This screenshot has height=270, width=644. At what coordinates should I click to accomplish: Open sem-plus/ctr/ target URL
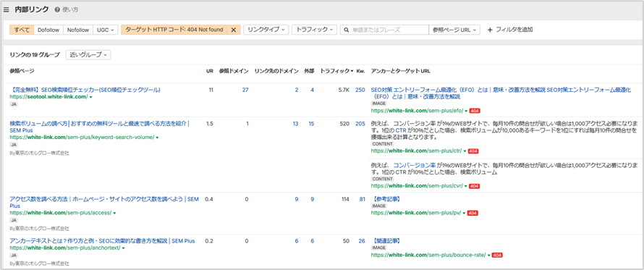coord(416,151)
